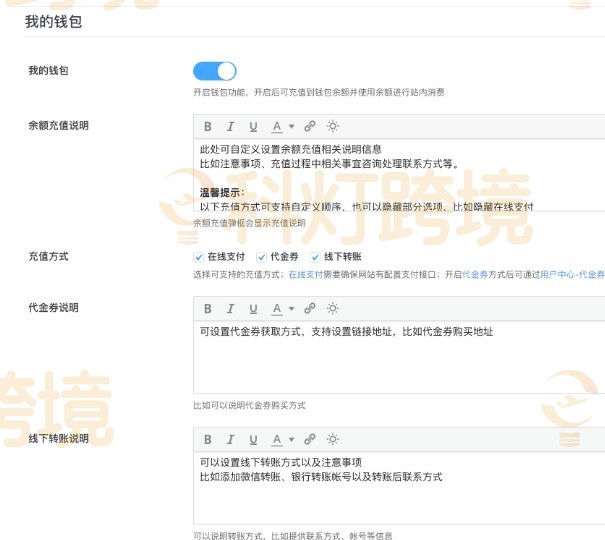
Task: Click insert link icon in 线下转账说明 editor
Action: pos(309,439)
